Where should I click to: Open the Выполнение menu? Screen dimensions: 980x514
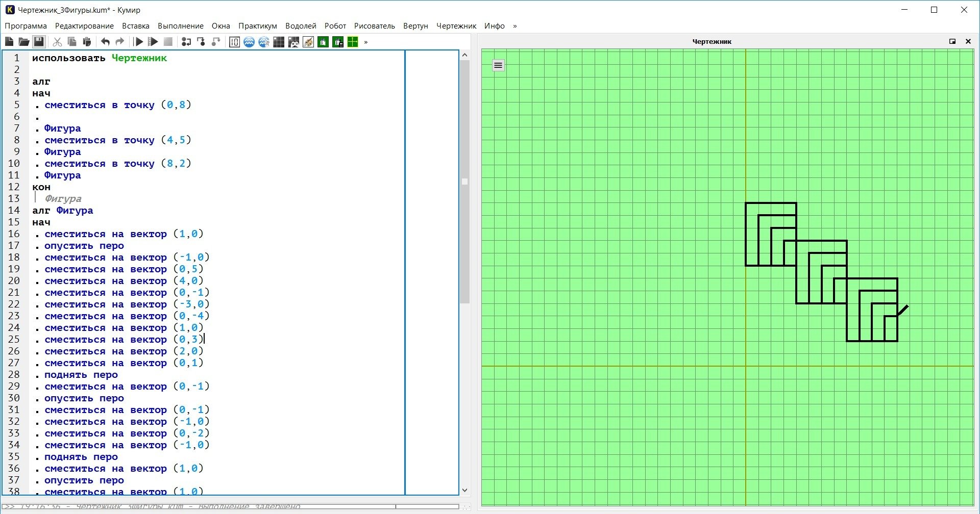pyautogui.click(x=181, y=26)
